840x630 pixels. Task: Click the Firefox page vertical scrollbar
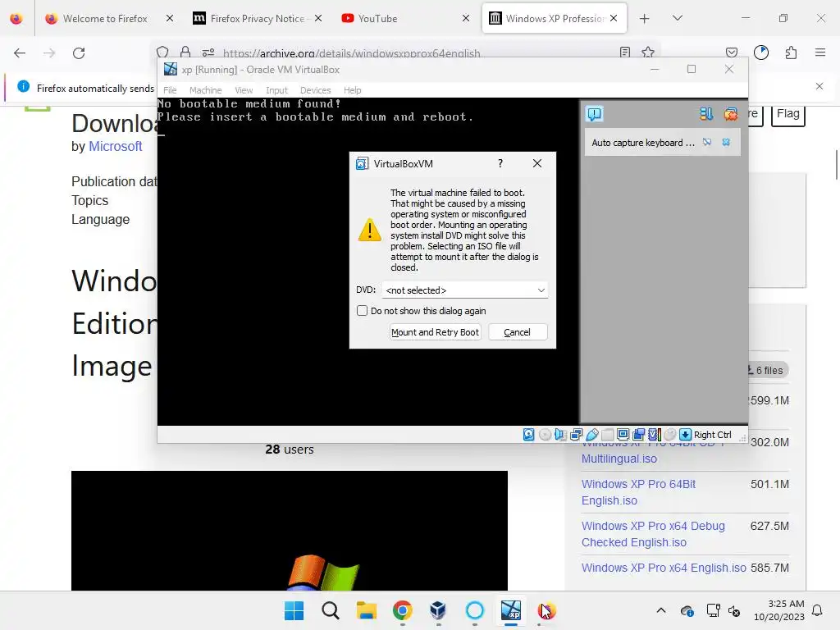tap(836, 166)
